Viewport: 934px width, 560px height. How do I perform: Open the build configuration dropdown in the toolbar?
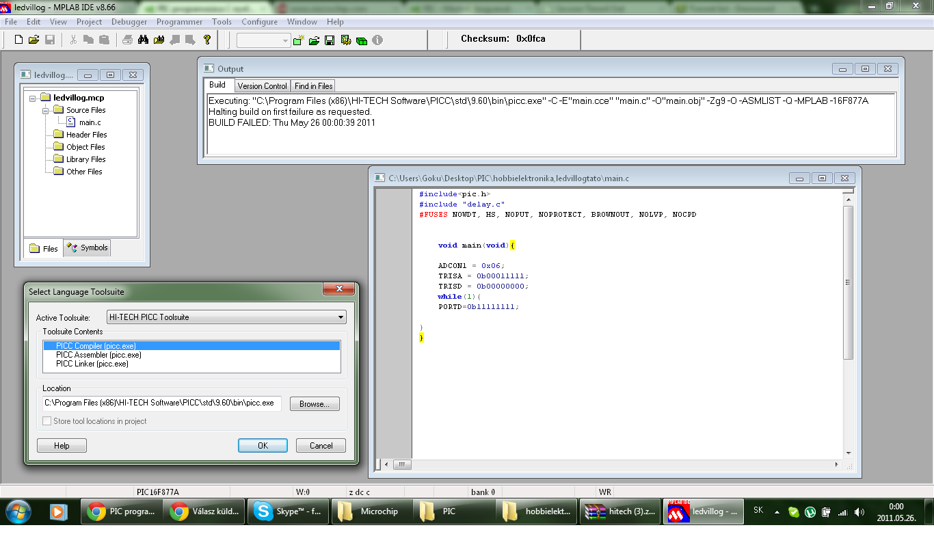[264, 41]
